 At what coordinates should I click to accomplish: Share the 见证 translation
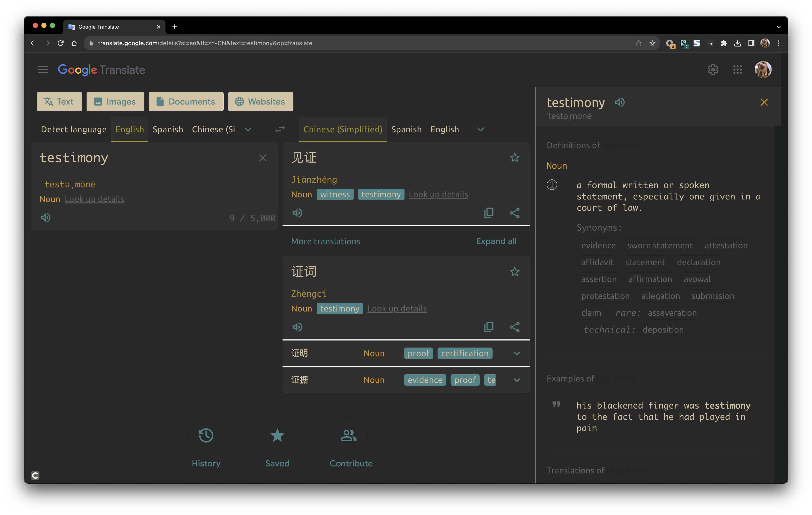point(514,213)
